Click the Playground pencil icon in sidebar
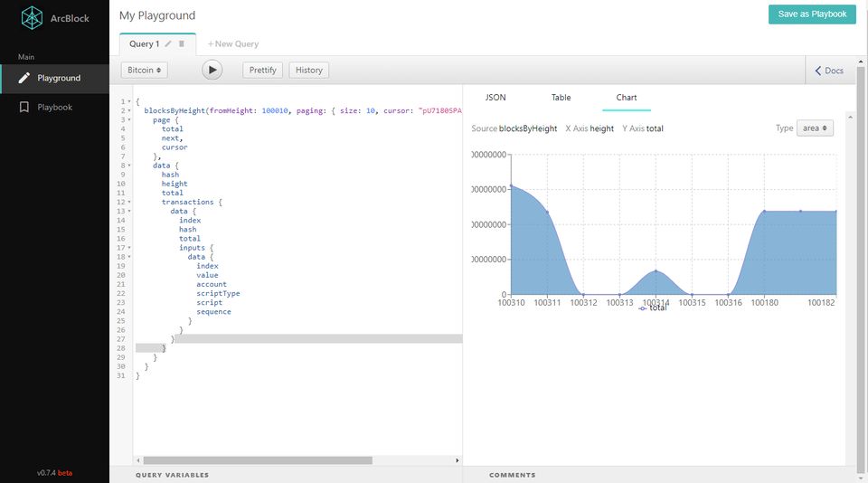 (x=24, y=78)
